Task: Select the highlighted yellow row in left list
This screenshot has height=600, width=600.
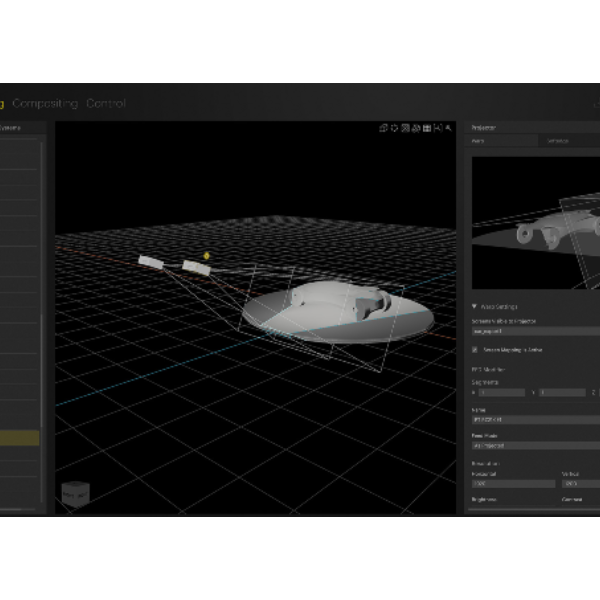Action: point(20,438)
